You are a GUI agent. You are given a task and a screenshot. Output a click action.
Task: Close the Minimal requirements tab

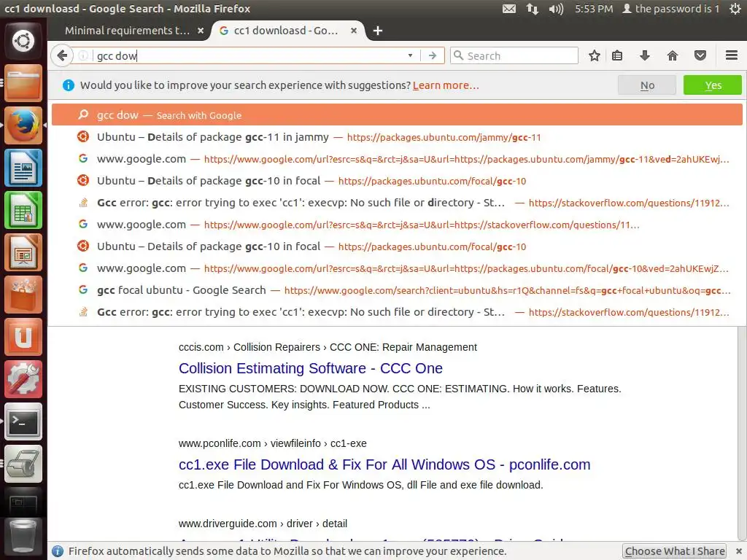[x=201, y=31]
